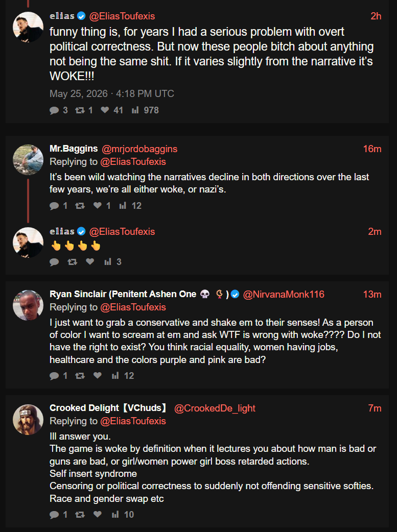The width and height of the screenshot is (397, 532).
Task: Click heart icon with 41 likes
Action: [x=105, y=110]
